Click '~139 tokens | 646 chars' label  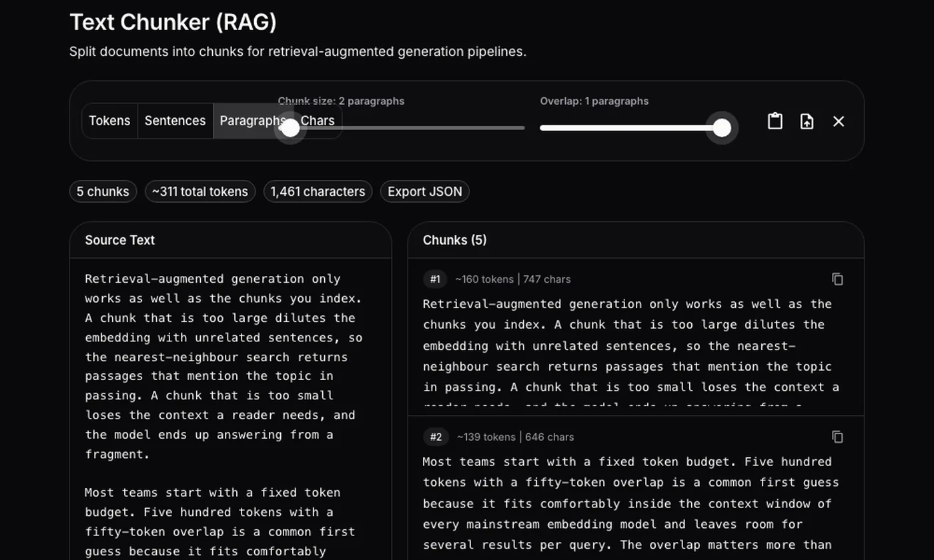[516, 437]
